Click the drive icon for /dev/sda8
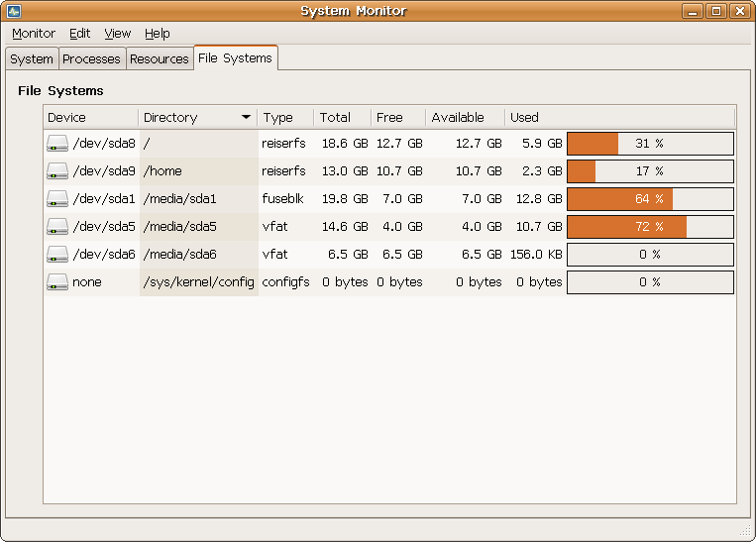The height and width of the screenshot is (542, 756). [x=56, y=144]
